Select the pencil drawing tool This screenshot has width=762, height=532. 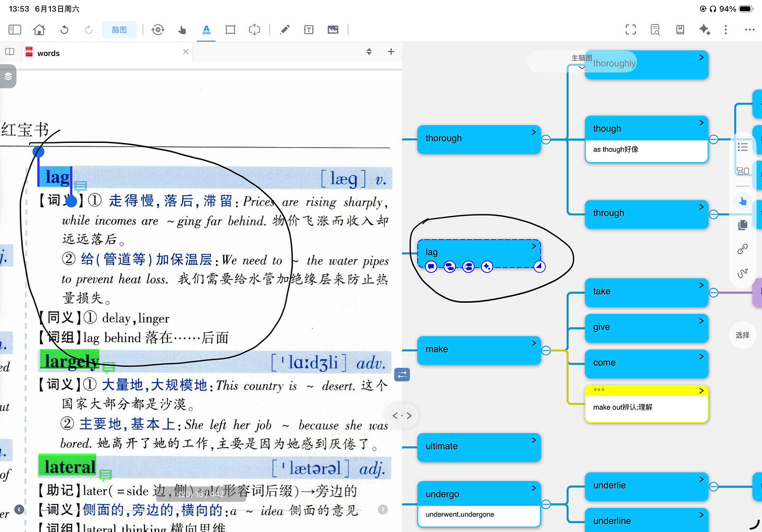pos(285,30)
